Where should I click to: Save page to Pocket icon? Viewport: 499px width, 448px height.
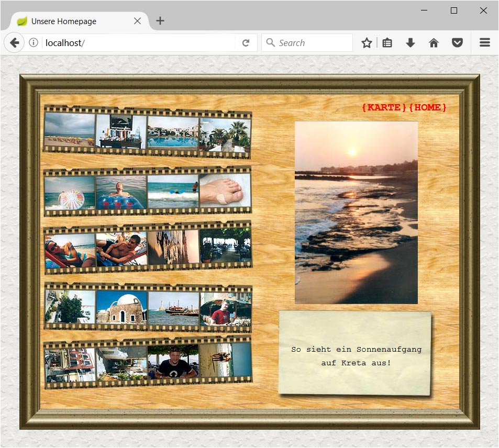(x=457, y=42)
